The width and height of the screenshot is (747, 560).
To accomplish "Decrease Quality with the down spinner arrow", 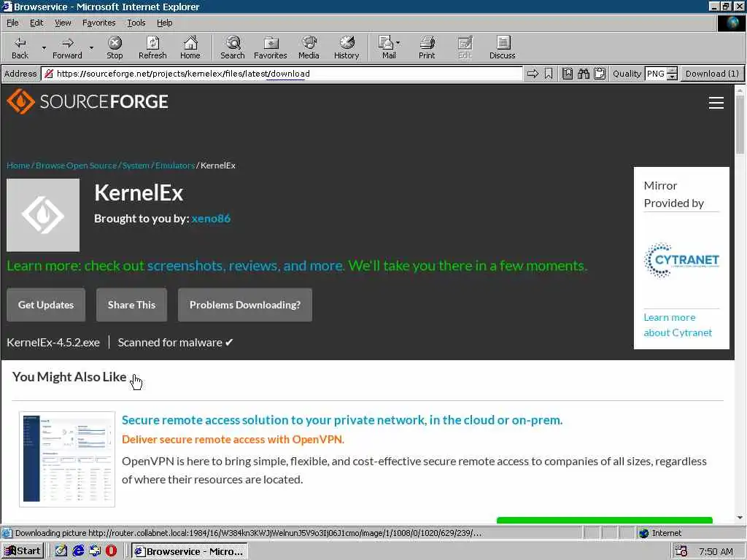I will pos(672,77).
